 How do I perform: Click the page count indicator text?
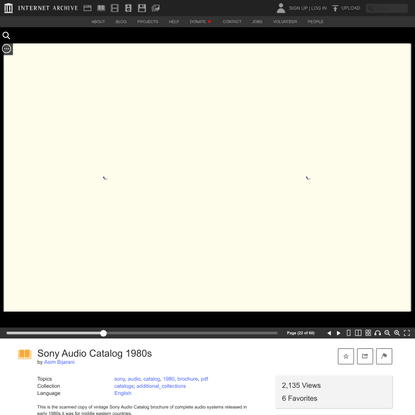click(x=301, y=333)
